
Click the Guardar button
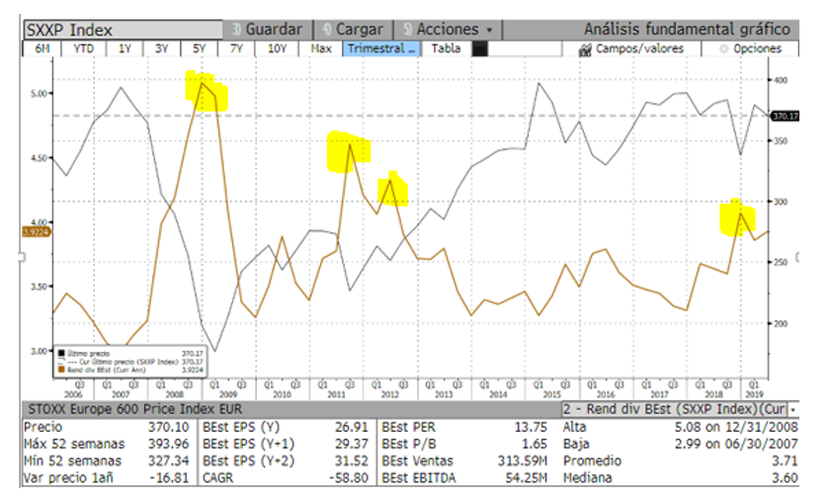click(x=268, y=30)
